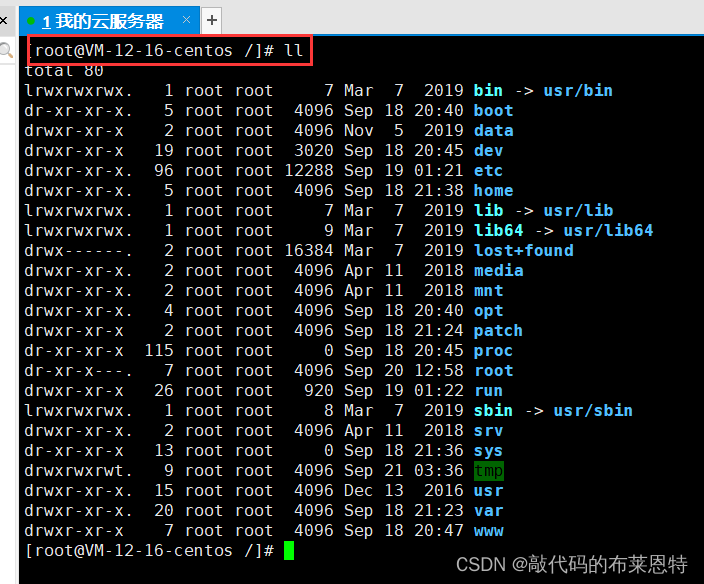Click the 'usr' directory name

point(488,491)
